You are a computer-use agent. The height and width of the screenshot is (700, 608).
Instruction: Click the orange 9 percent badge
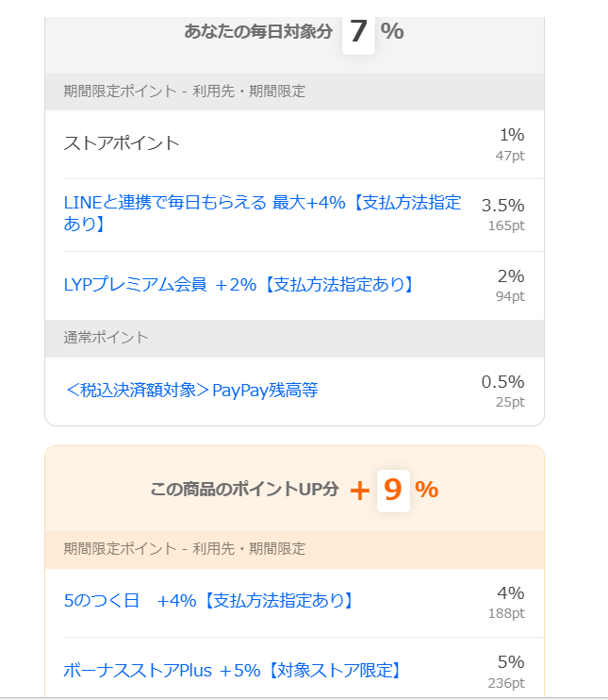tap(393, 490)
